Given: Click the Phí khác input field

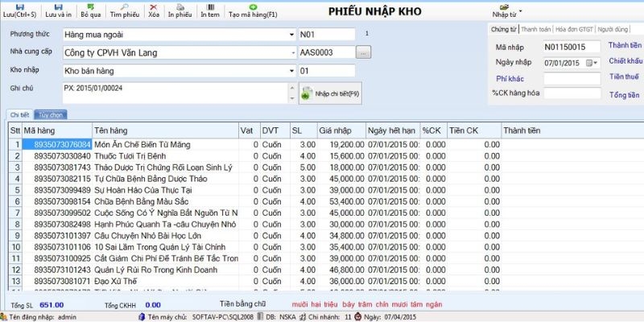Looking at the screenshot, I should click(572, 78).
